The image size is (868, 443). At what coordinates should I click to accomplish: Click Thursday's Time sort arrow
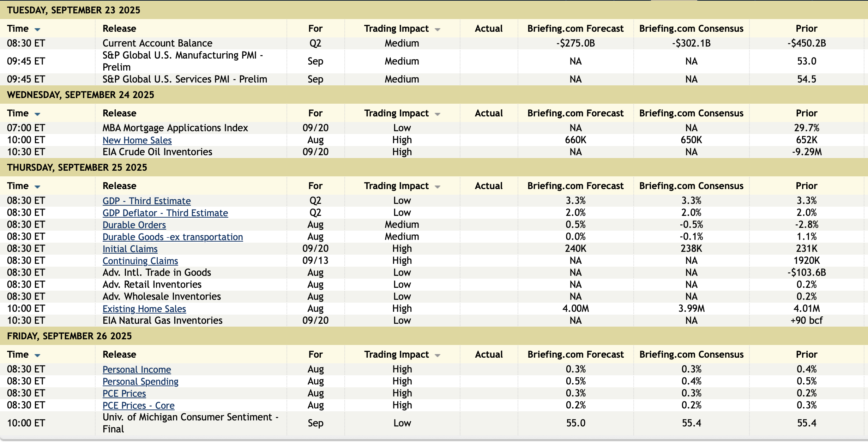[x=37, y=187]
